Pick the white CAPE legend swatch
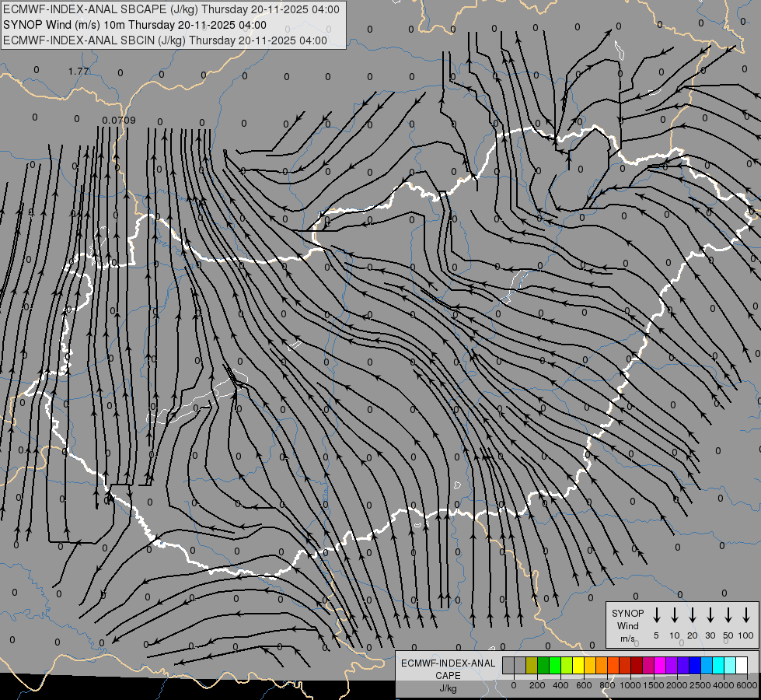This screenshot has height=700, width=761. [x=742, y=665]
